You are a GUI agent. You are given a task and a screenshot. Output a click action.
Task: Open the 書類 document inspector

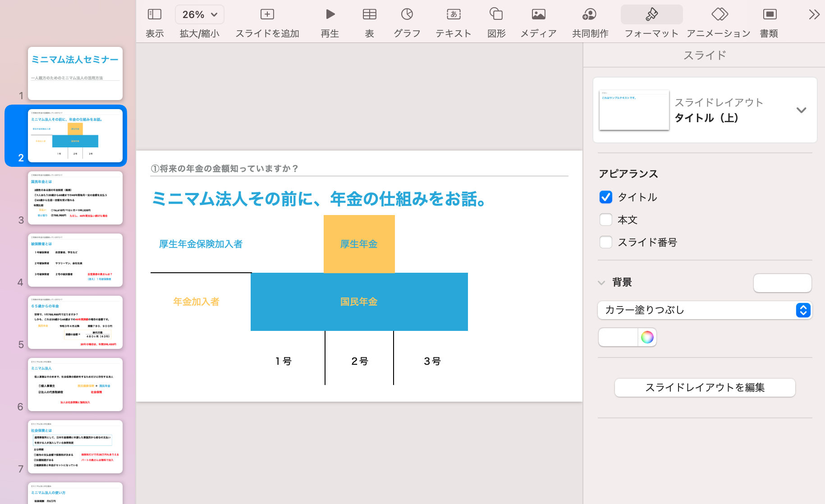click(x=770, y=14)
